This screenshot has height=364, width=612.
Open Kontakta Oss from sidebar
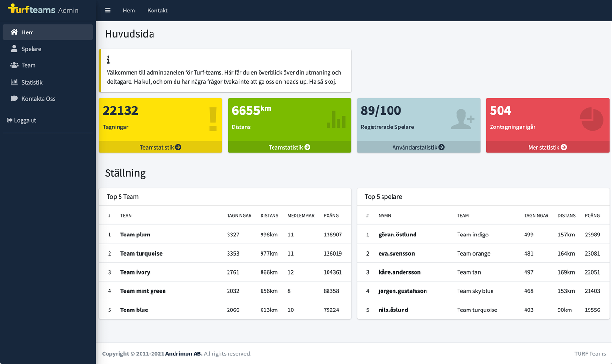click(48, 98)
